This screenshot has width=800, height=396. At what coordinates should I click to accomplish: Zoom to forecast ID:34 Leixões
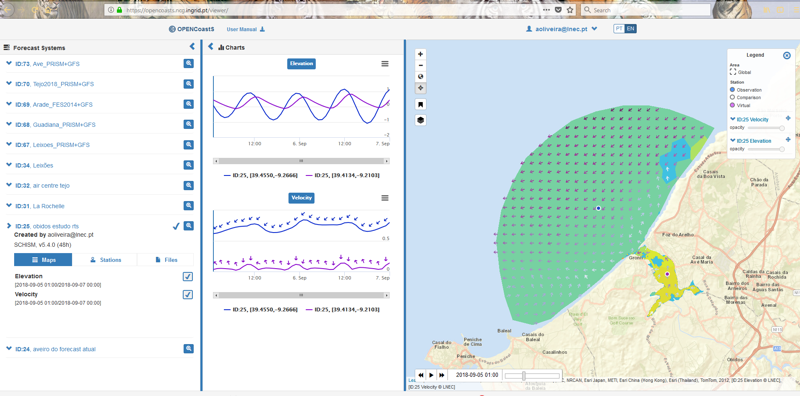pyautogui.click(x=188, y=165)
